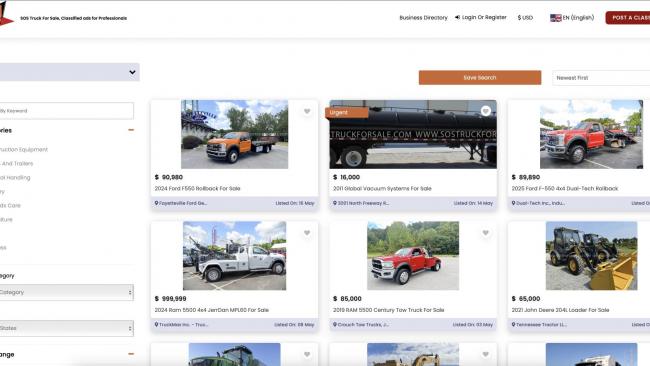Click the white Ram 5500 wrecker photo
The width and height of the screenshot is (650, 366).
[x=234, y=256]
